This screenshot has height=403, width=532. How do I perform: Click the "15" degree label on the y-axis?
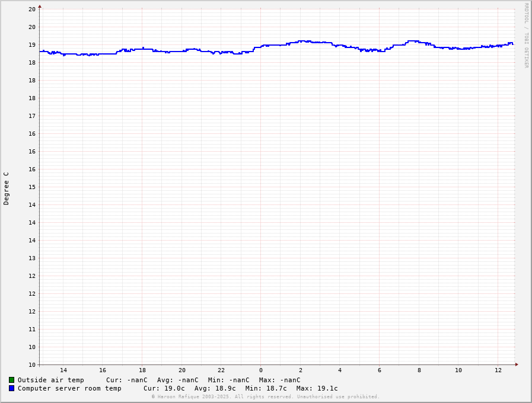(32, 187)
